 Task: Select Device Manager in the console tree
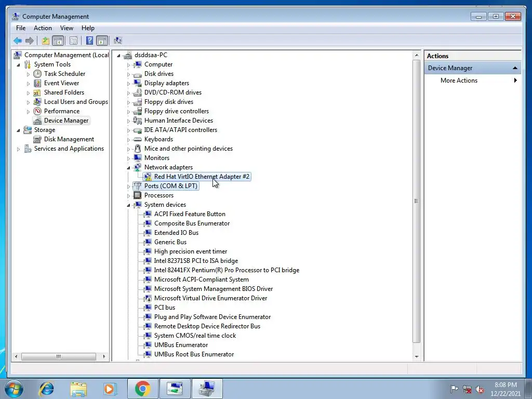coord(66,121)
